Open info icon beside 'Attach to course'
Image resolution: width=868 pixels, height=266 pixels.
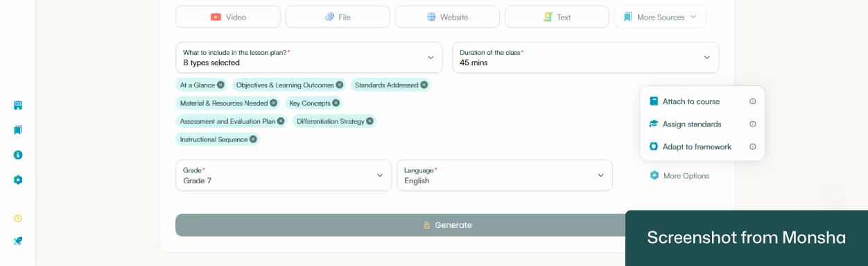coord(753,101)
